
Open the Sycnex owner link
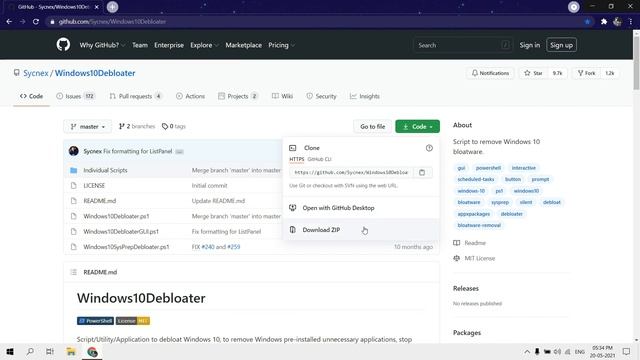click(x=36, y=73)
